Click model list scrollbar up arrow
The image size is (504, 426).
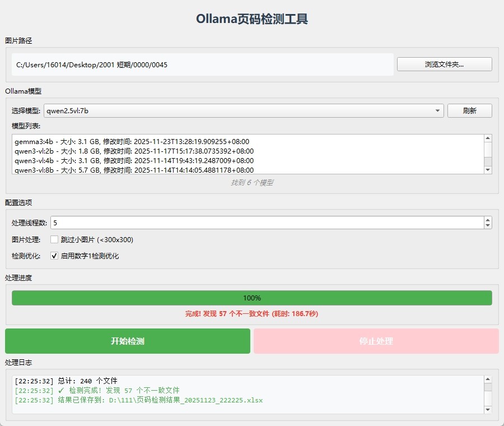(x=488, y=138)
